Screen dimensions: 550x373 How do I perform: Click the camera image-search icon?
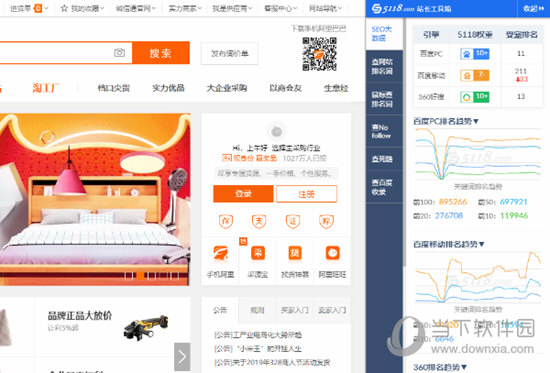[x=119, y=53]
